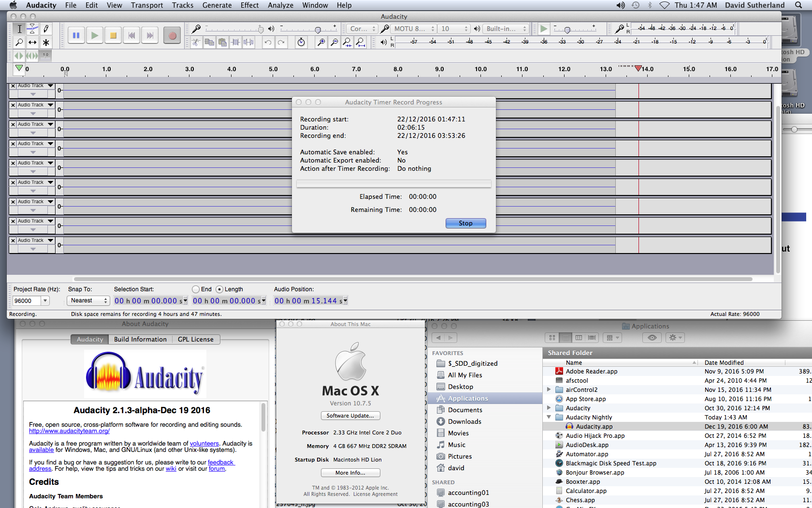This screenshot has height=508, width=812.
Task: Click the Play transport button
Action: click(x=95, y=35)
